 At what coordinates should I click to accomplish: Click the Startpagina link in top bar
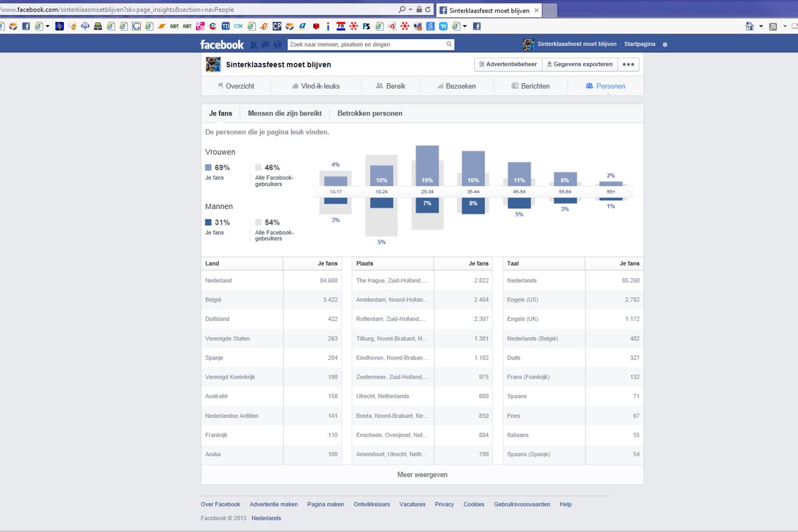tap(640, 44)
